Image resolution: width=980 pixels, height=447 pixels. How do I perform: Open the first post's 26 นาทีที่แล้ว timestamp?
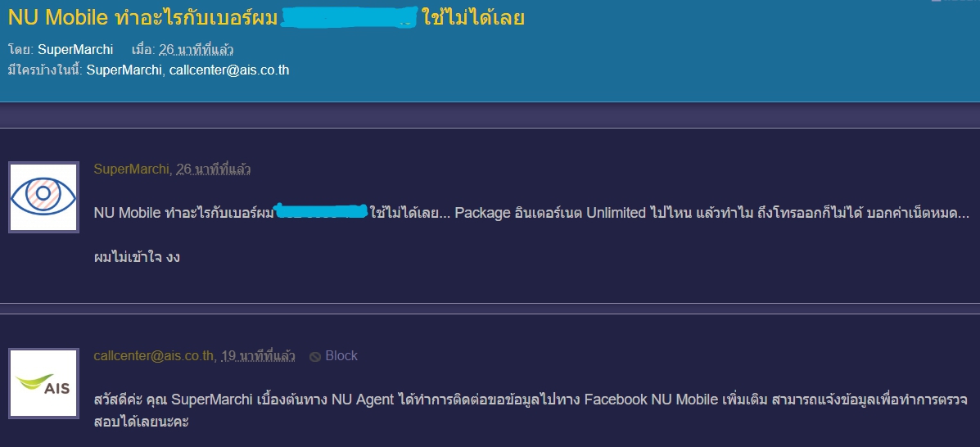213,169
